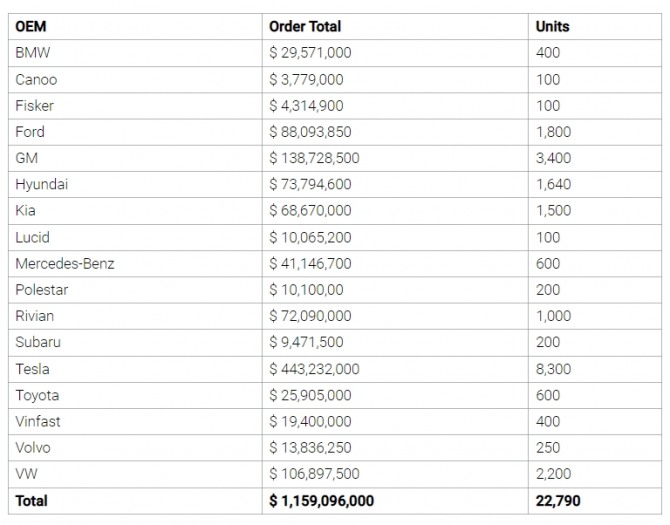The width and height of the screenshot is (670, 525).
Task: Click the grand total $1,159,096,000
Action: [322, 501]
